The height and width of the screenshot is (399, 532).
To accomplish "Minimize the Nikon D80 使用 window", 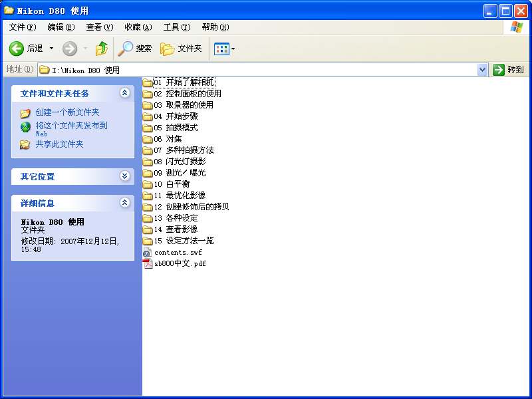I will tap(489, 11).
